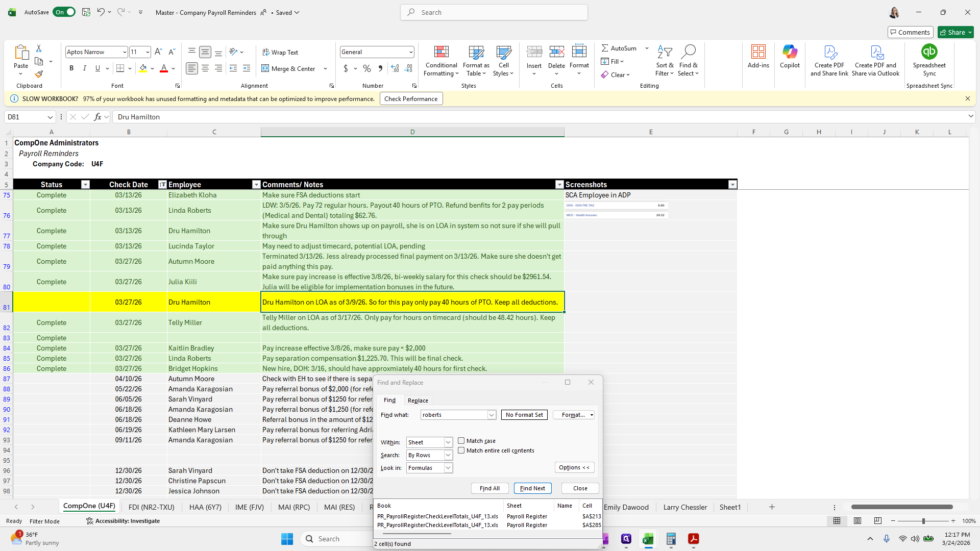980x551 pixels.
Task: Open the MAI (RPC) sheet tab
Action: pyautogui.click(x=293, y=507)
